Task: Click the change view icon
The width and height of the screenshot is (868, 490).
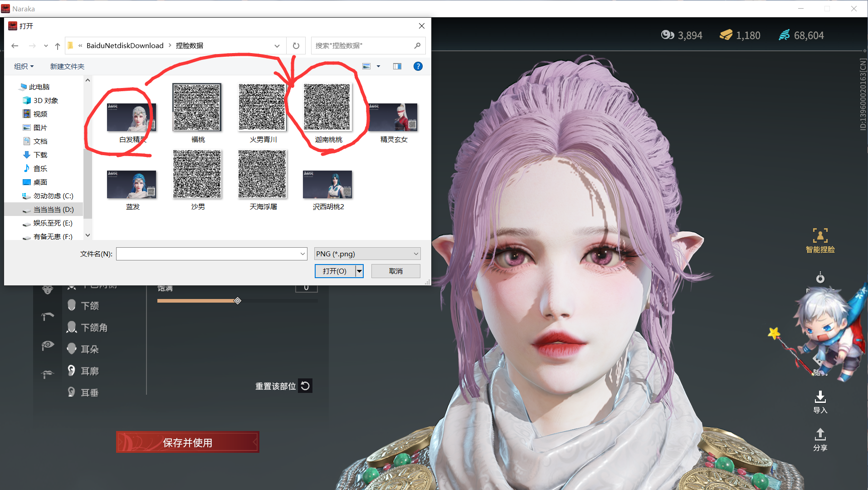Action: pos(366,66)
